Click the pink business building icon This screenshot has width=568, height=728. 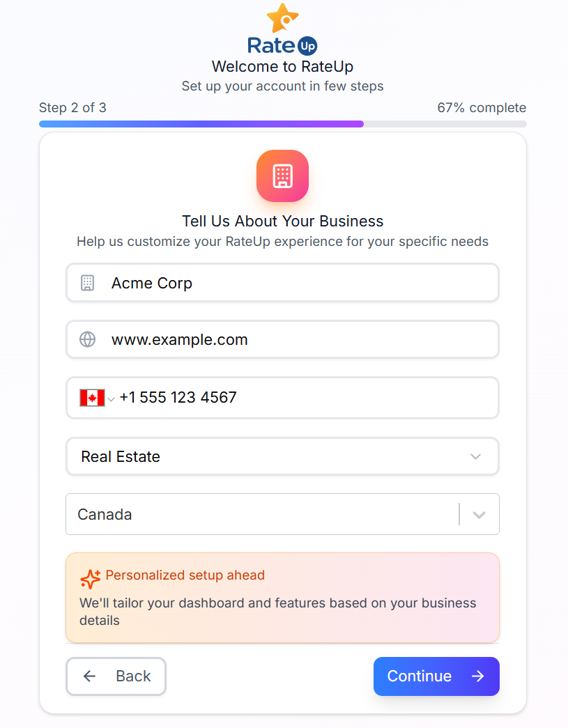[282, 176]
